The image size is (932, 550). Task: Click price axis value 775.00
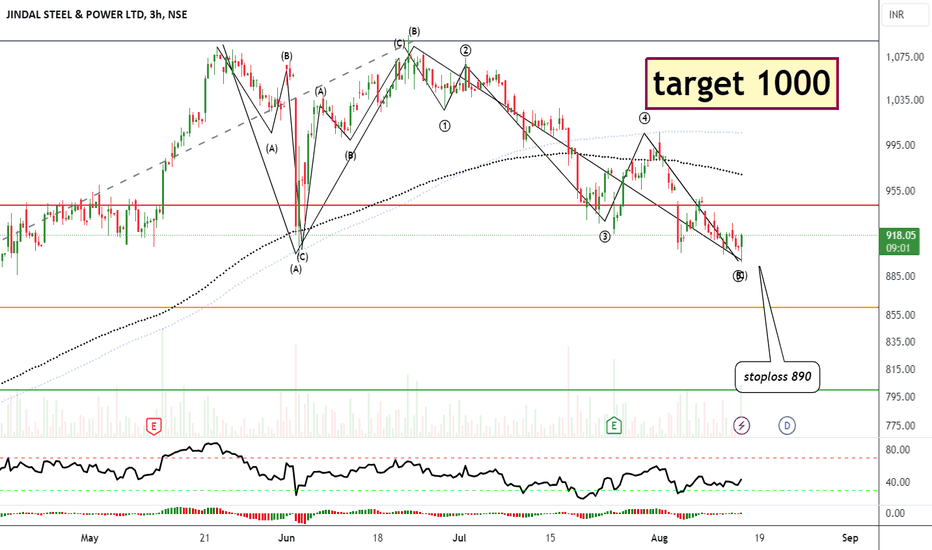900,426
